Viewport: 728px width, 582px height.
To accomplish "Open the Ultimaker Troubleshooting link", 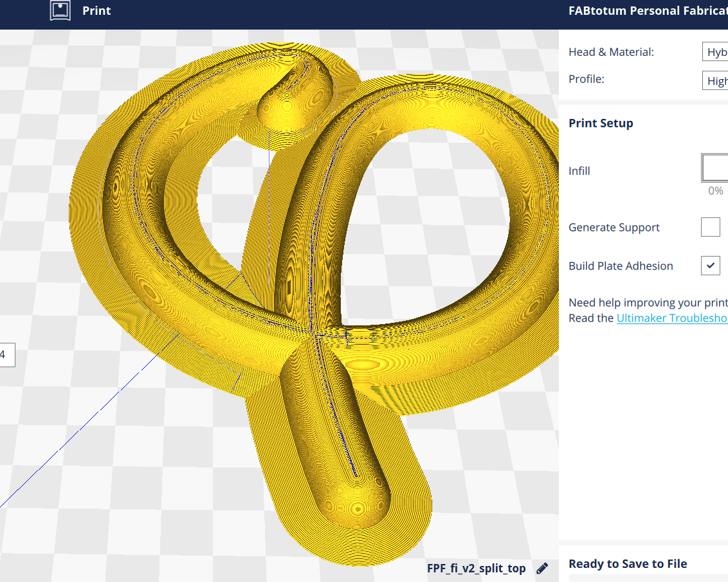I will (672, 318).
